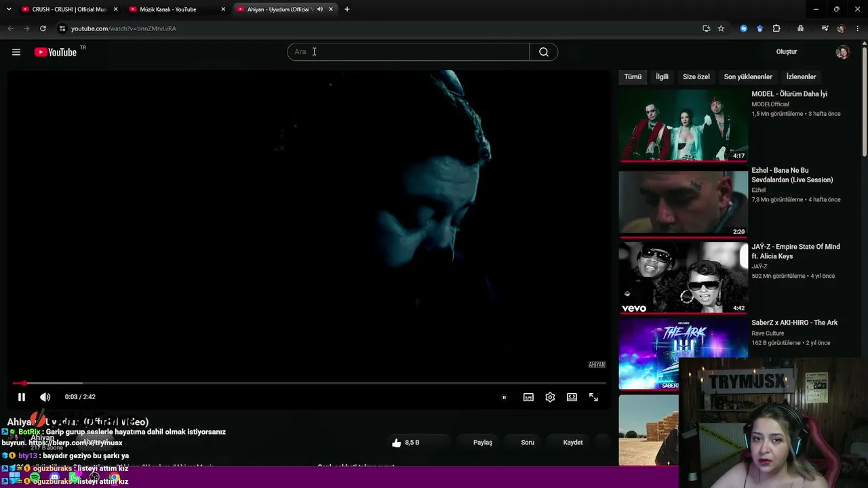The image size is (868, 488).
Task: Close the Ahiyan - Uyudum tab
Action: [331, 9]
